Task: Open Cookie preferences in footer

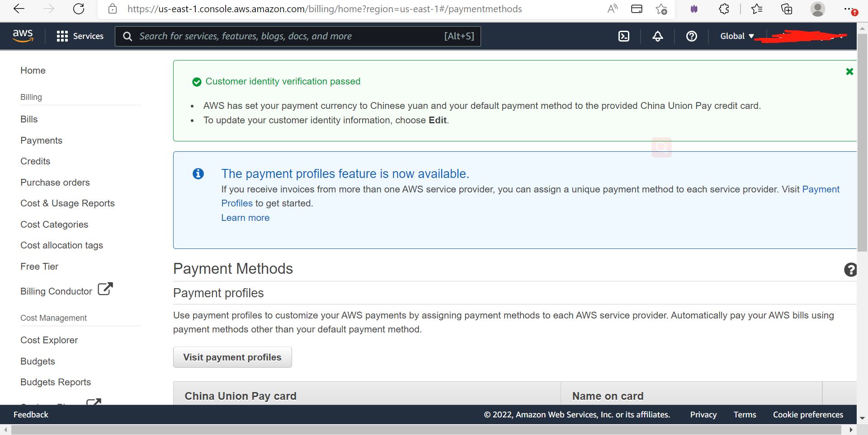Action: point(808,415)
